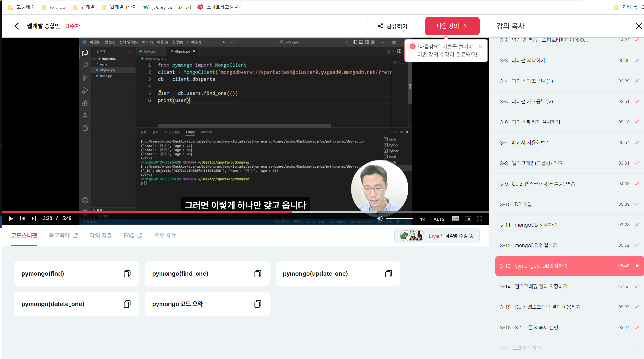Select current lecture 3-13 pymongo로 DB조작하기
The width and height of the screenshot is (644, 359).
[x=570, y=266]
